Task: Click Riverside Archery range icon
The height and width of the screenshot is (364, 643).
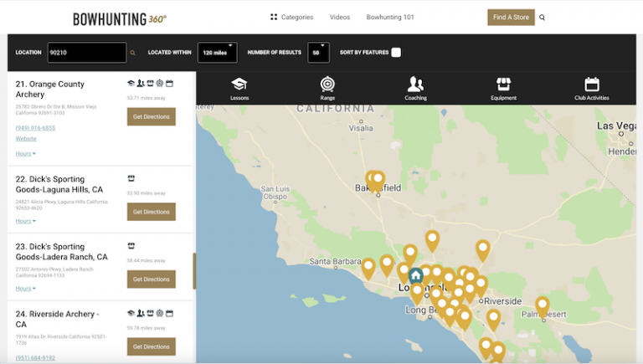Action: point(160,313)
